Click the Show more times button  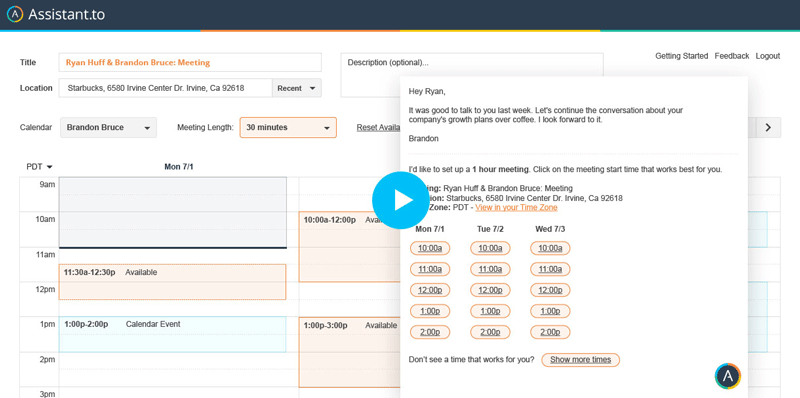[580, 360]
